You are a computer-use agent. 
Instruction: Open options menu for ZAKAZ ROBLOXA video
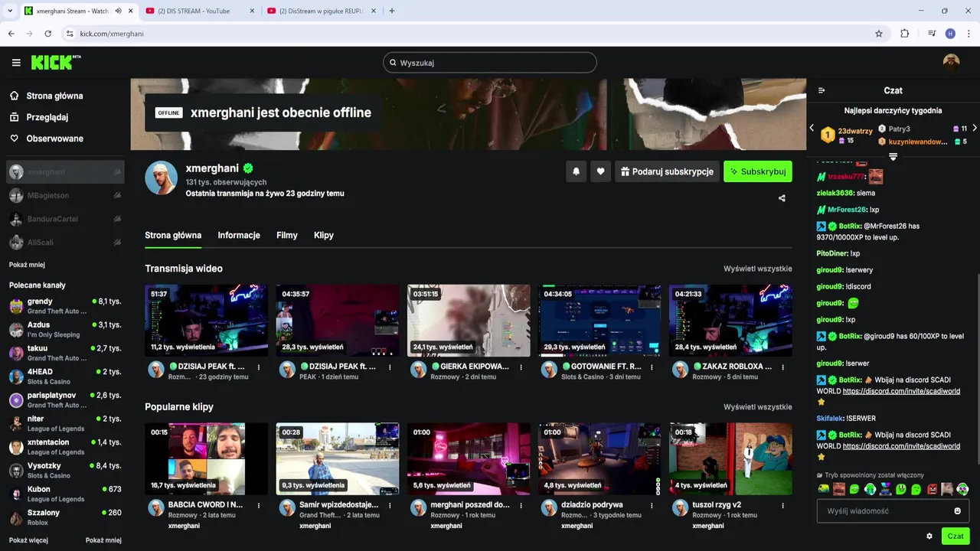783,367
